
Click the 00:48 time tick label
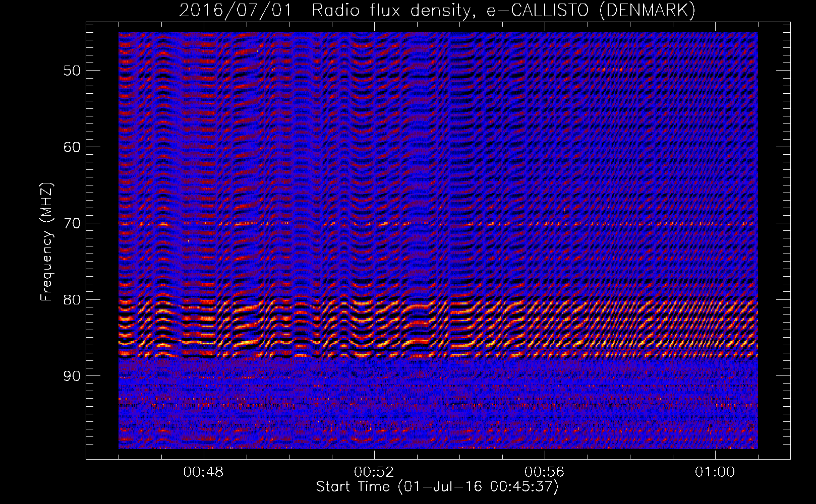pos(204,472)
